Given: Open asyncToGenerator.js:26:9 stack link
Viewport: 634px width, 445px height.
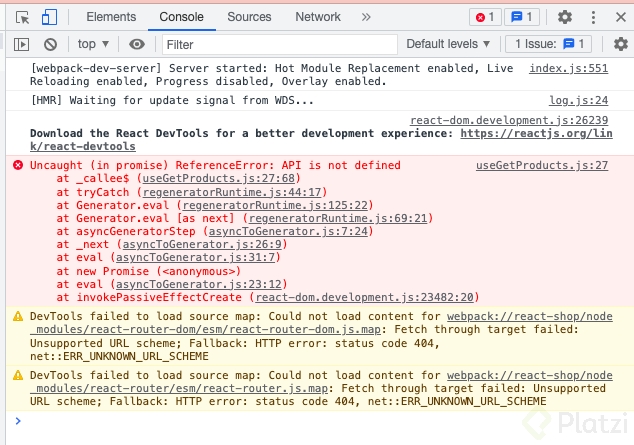Looking at the screenshot, I should click(202, 245).
